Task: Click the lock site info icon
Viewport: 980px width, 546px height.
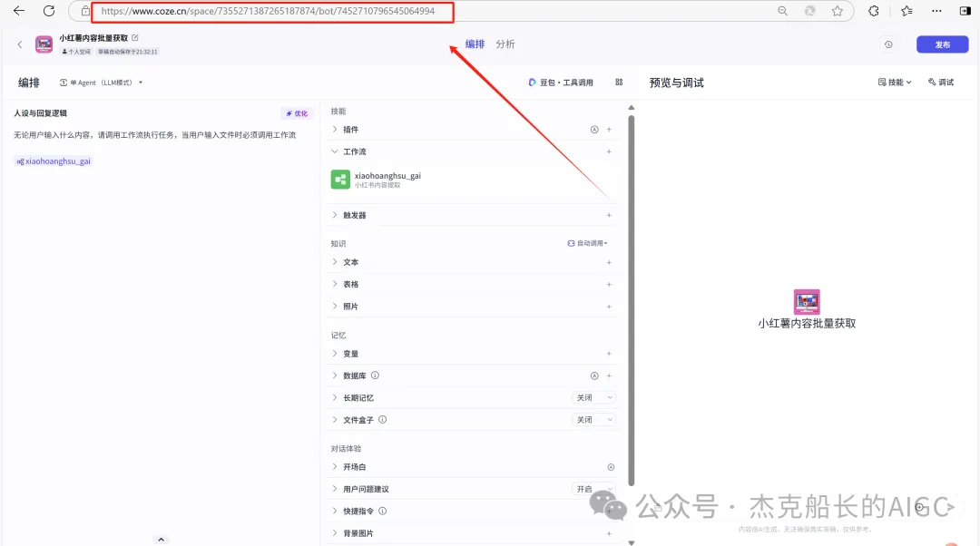Action: click(85, 11)
